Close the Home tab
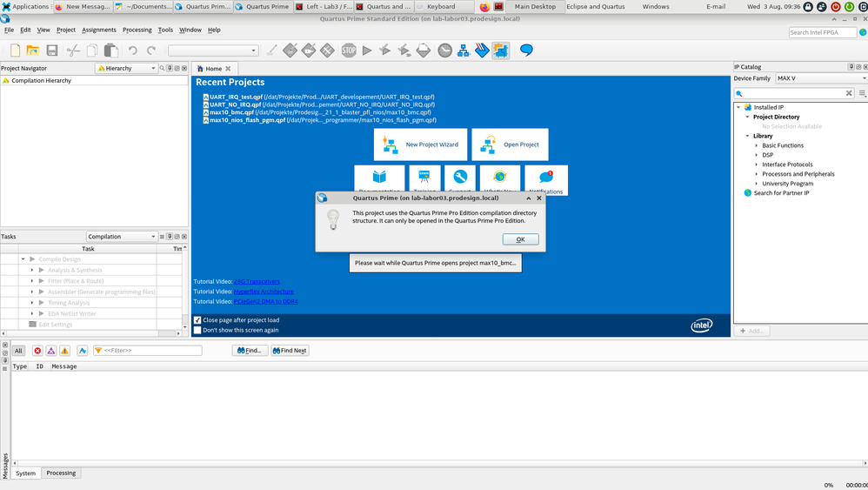The height and width of the screenshot is (490, 868). coord(228,69)
